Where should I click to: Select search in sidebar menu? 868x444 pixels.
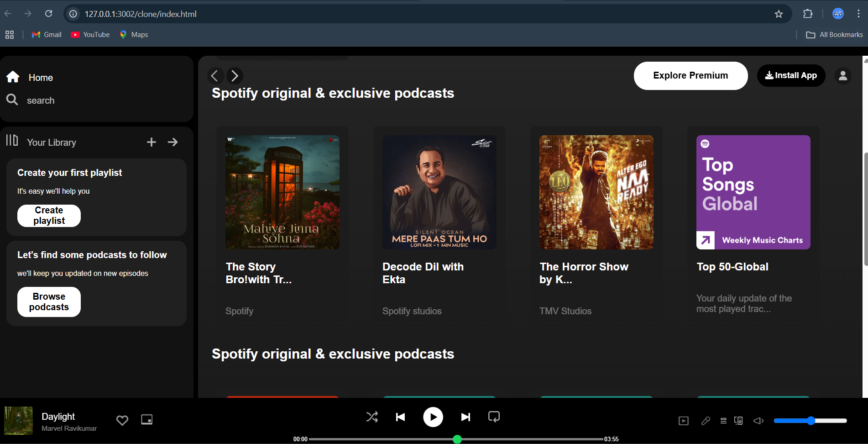point(41,100)
